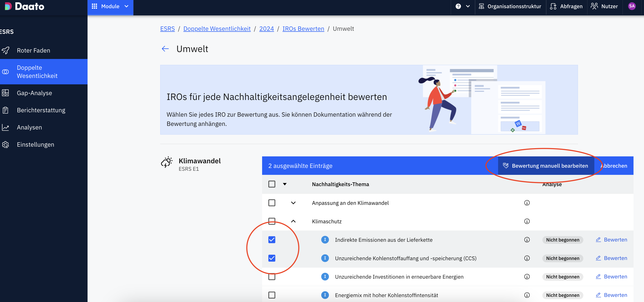Open info icon for Indirekte Emissionen row

click(527, 240)
